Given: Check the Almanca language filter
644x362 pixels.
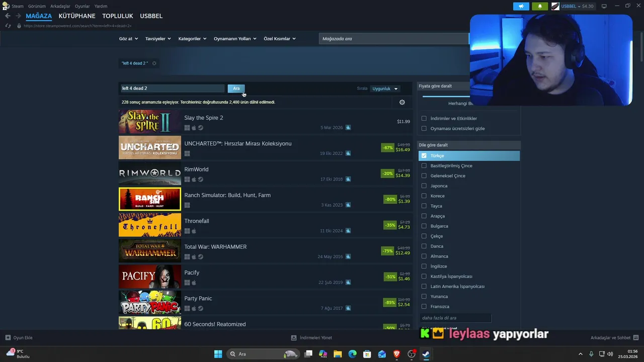Looking at the screenshot, I should [424, 256].
